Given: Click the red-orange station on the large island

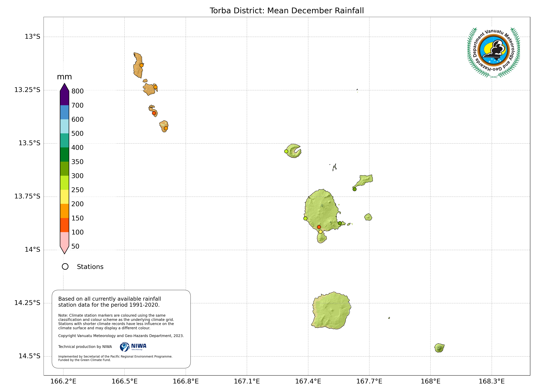Looking at the screenshot, I should (319, 227).
